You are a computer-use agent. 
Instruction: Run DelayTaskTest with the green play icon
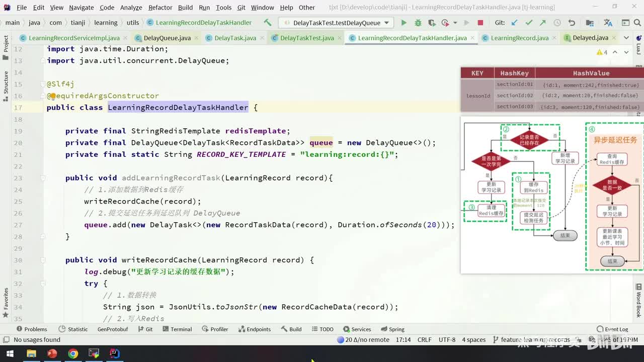point(404,23)
